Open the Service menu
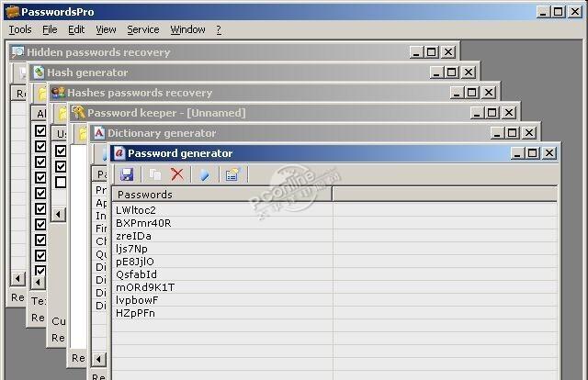 [x=143, y=29]
